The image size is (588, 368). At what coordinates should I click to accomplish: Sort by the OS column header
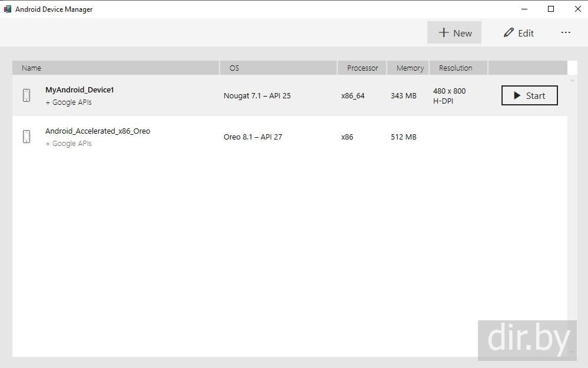coord(278,68)
